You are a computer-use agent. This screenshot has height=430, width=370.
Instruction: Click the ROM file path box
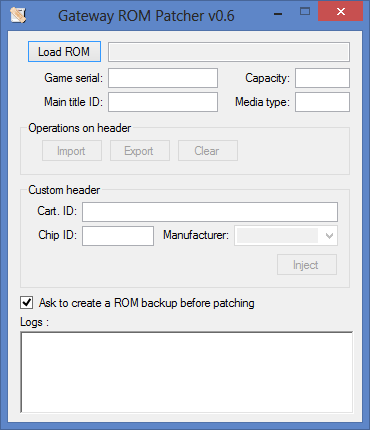229,52
